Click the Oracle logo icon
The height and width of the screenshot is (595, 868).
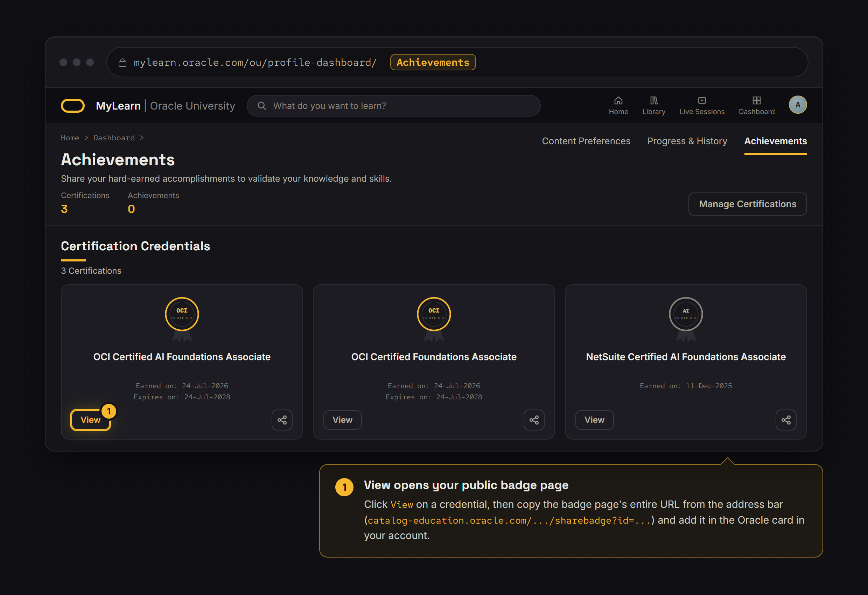(x=73, y=106)
